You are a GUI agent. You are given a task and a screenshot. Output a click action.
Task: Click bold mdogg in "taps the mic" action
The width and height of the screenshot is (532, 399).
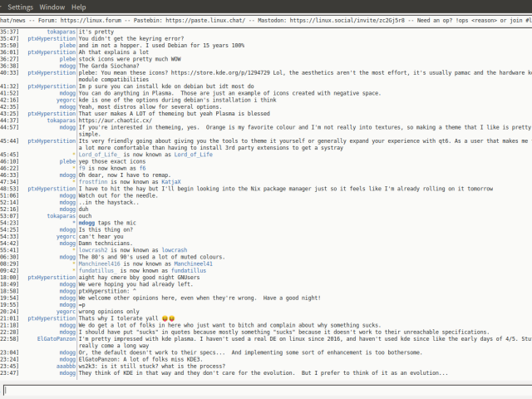[x=86, y=223]
